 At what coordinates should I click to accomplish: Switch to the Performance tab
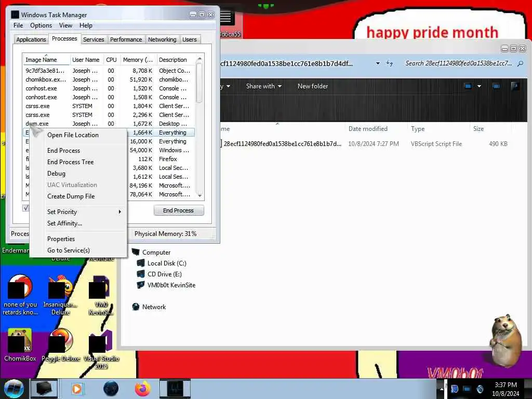[x=126, y=39]
